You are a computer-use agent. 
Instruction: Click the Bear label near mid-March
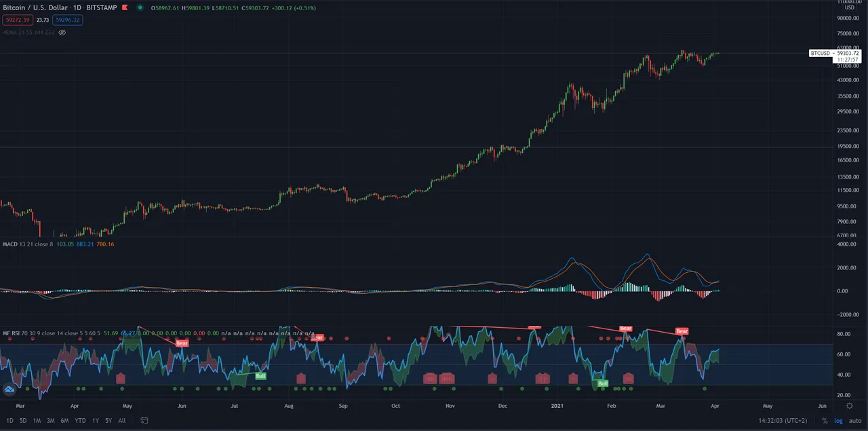pos(682,331)
